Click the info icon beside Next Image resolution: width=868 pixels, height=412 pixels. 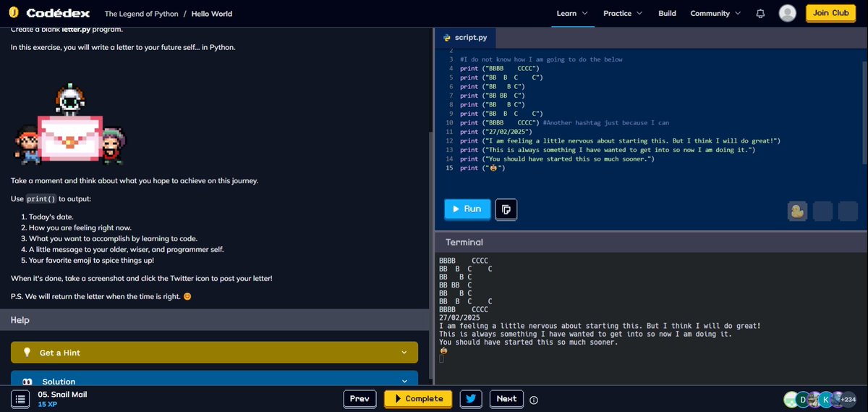tap(534, 400)
